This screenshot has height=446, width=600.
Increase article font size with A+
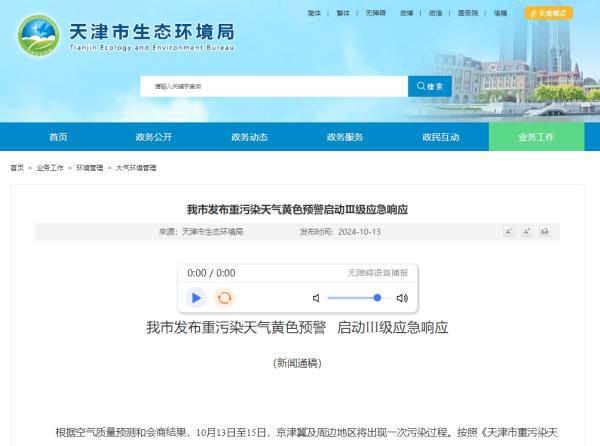point(509,231)
